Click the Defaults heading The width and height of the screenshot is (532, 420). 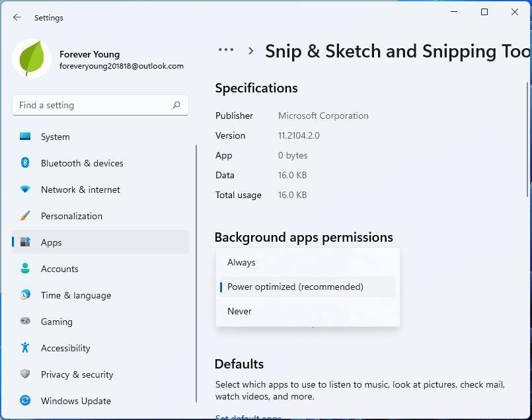(239, 364)
